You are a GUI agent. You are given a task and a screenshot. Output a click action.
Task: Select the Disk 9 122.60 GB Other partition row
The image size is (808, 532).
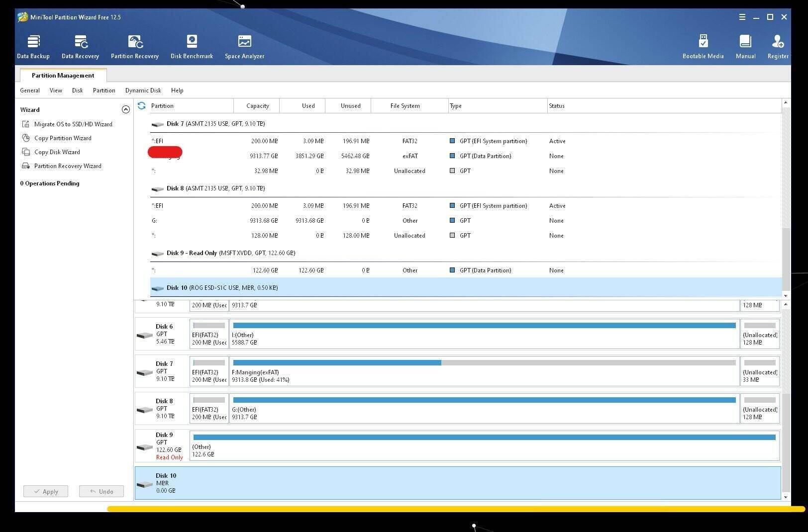click(x=466, y=270)
